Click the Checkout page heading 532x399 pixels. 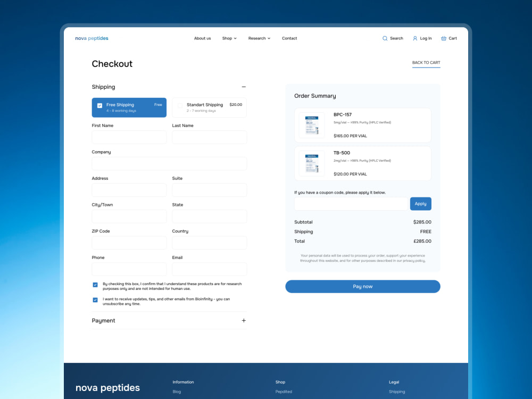coord(112,64)
